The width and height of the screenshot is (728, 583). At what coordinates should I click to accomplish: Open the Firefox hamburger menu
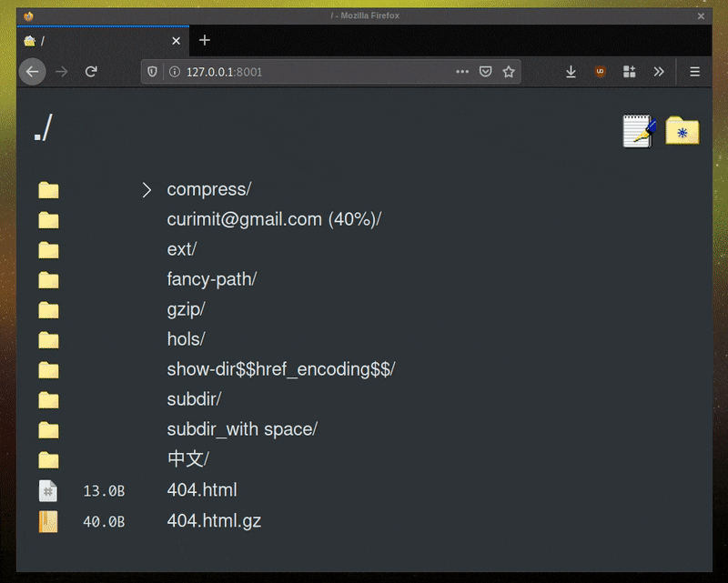(x=694, y=72)
